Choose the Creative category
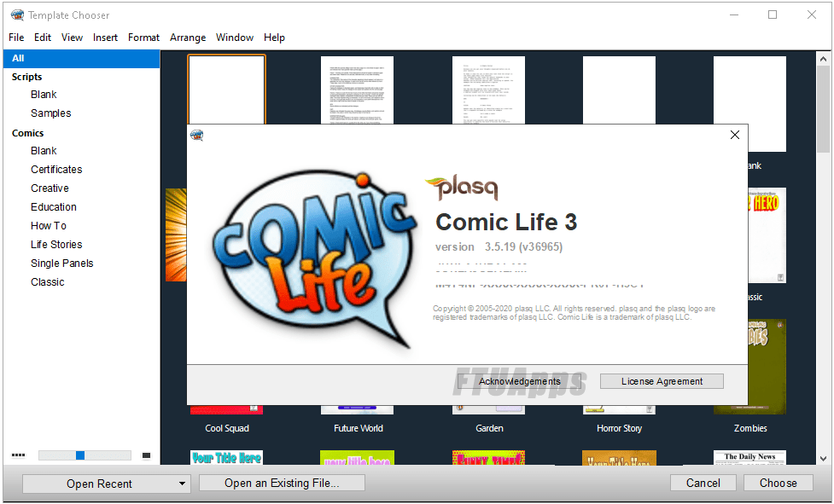The height and width of the screenshot is (504, 834). pos(50,188)
